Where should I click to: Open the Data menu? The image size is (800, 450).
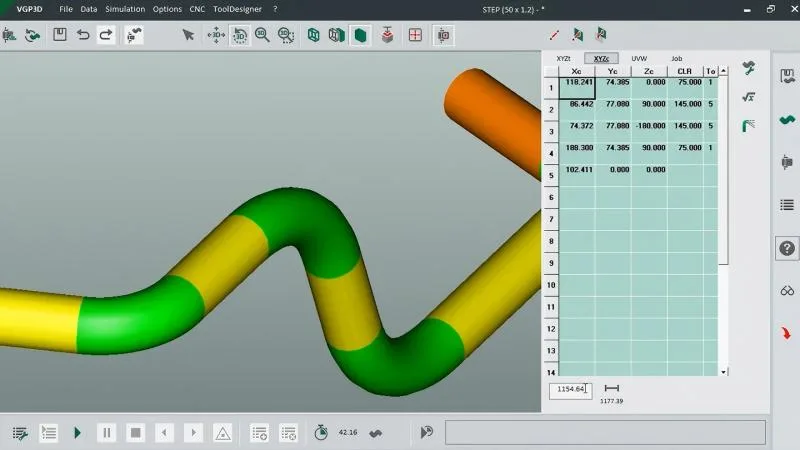pyautogui.click(x=89, y=9)
